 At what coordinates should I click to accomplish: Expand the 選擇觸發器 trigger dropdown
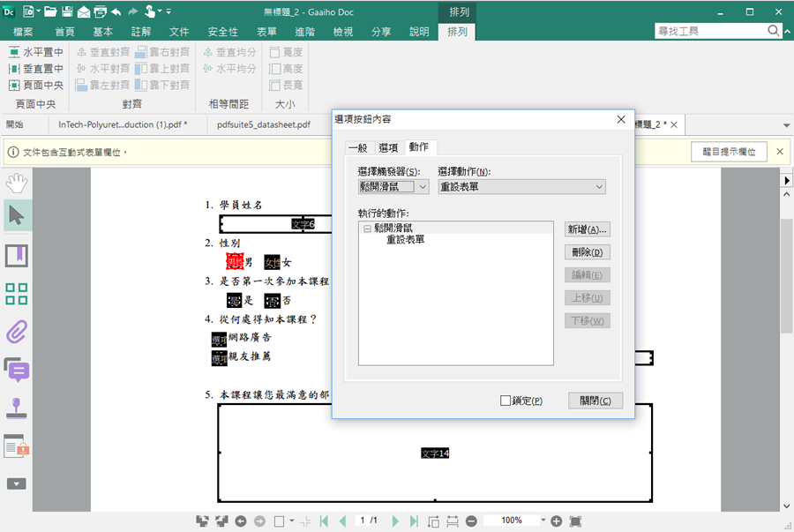click(x=423, y=187)
